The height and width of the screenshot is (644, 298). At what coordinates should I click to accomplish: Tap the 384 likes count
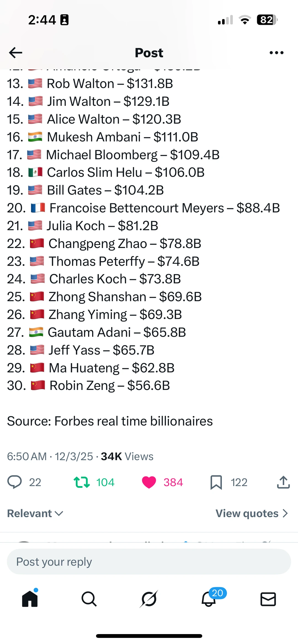173,482
